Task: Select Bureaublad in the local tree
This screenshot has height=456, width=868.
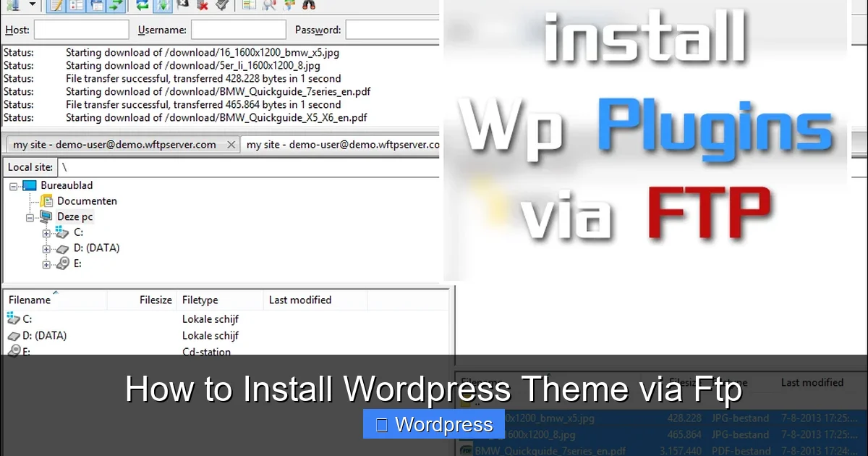Action: pos(67,185)
